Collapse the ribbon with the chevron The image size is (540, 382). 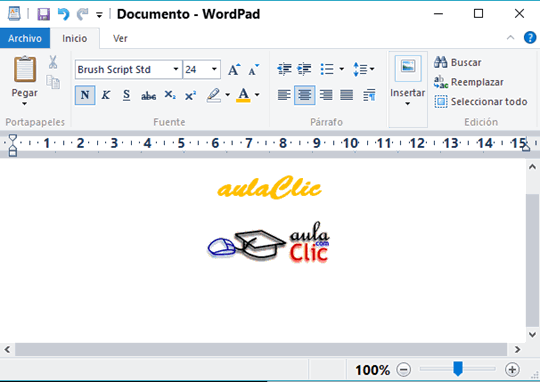click(x=510, y=38)
